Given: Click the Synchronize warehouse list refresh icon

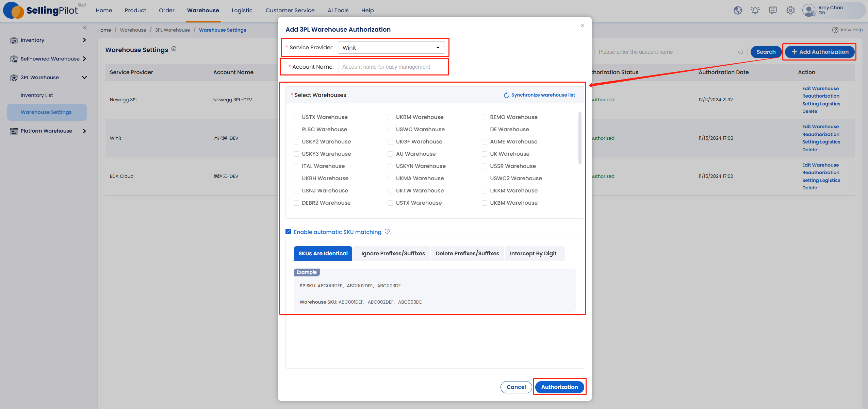Looking at the screenshot, I should [506, 95].
